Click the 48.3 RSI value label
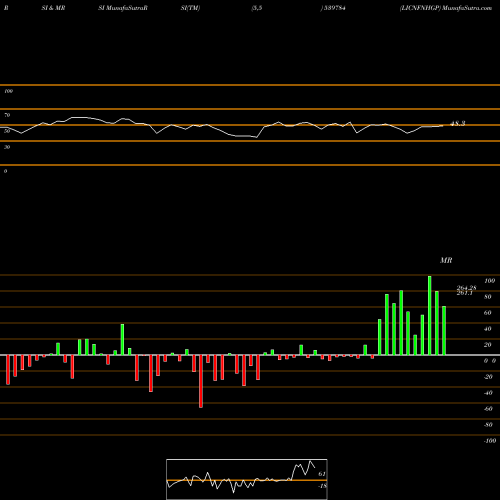Screen dimensions: 500x500 [458, 124]
